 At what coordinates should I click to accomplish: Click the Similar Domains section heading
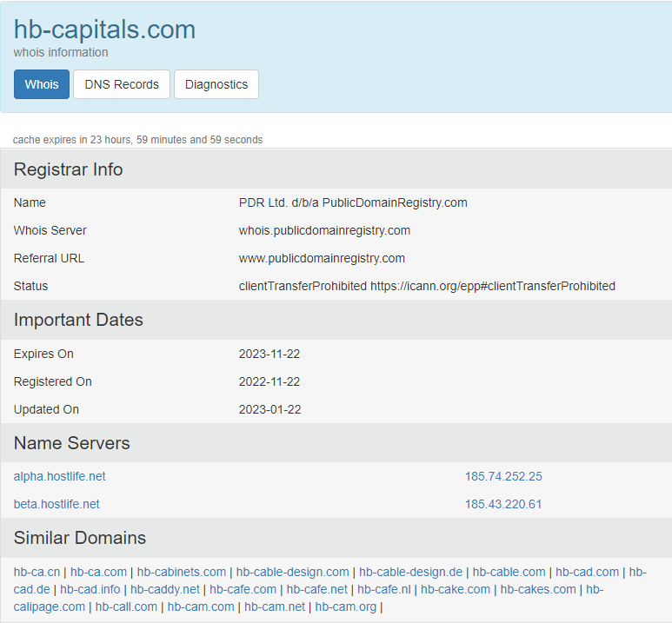80,538
